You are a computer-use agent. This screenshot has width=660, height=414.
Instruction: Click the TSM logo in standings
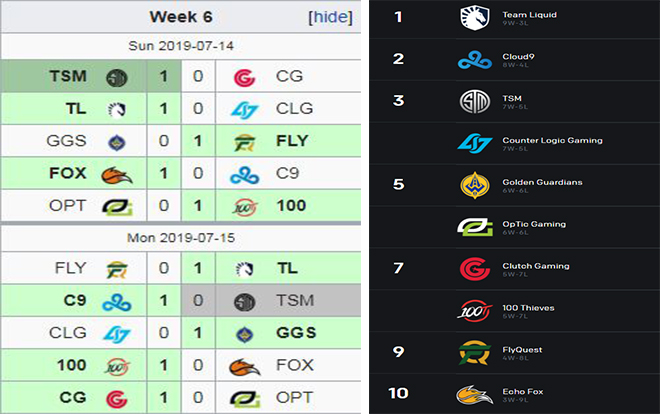(473, 101)
